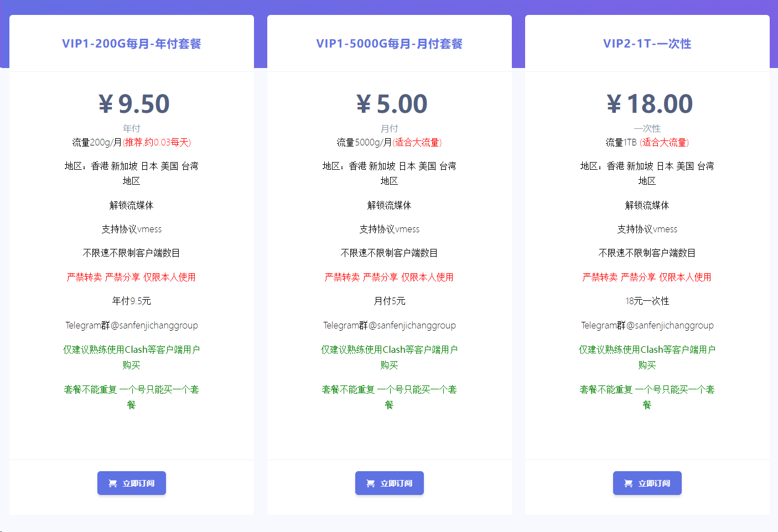Click 月付5元 line in the middle card

pos(390,301)
